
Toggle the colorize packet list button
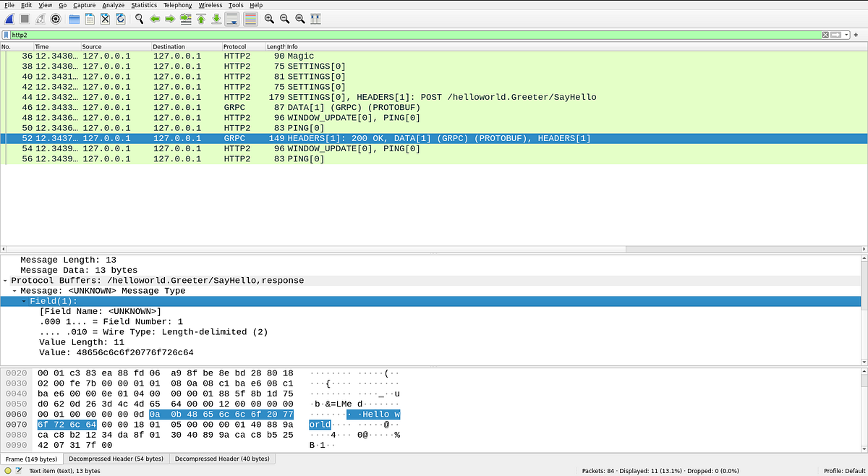coord(250,19)
